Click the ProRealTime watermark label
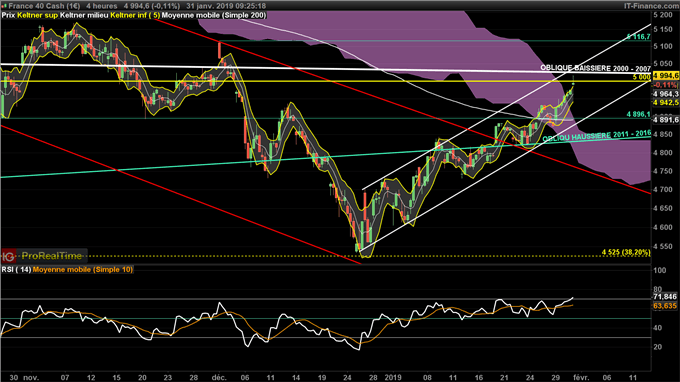The height and width of the screenshot is (382, 680). pos(52,256)
